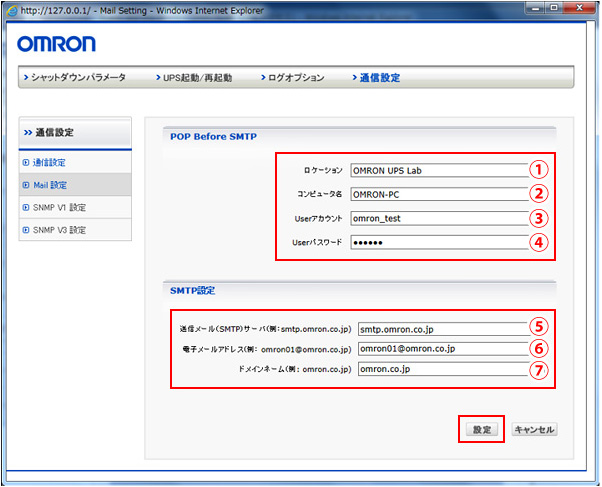This screenshot has height=487, width=602.
Task: Open the UPS起動/再起動 tab
Action: tap(197, 78)
